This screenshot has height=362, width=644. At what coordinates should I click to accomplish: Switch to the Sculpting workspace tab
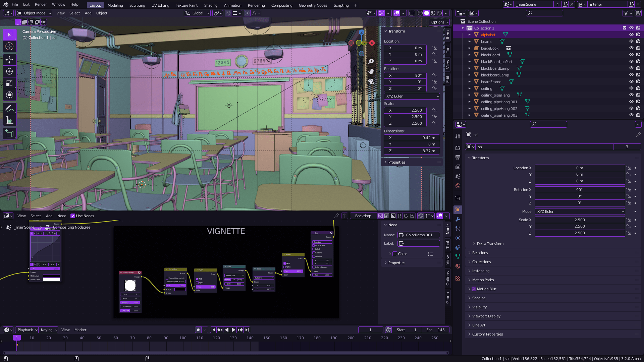click(137, 5)
